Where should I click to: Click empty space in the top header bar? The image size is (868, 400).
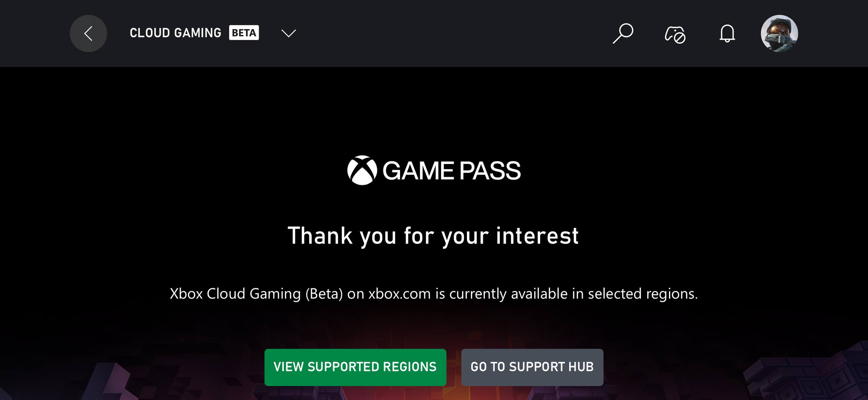[441, 33]
